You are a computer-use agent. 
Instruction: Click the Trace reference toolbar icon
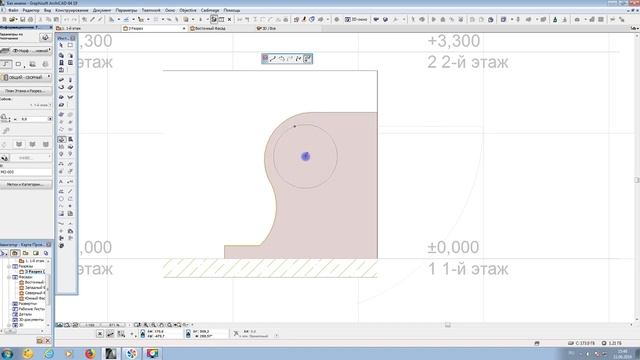214,19
